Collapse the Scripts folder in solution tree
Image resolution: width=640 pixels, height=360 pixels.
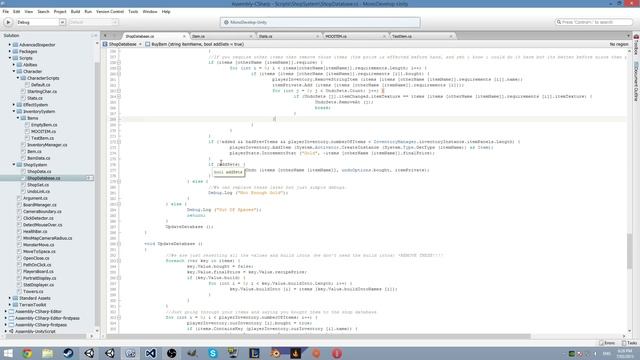pos(10,58)
